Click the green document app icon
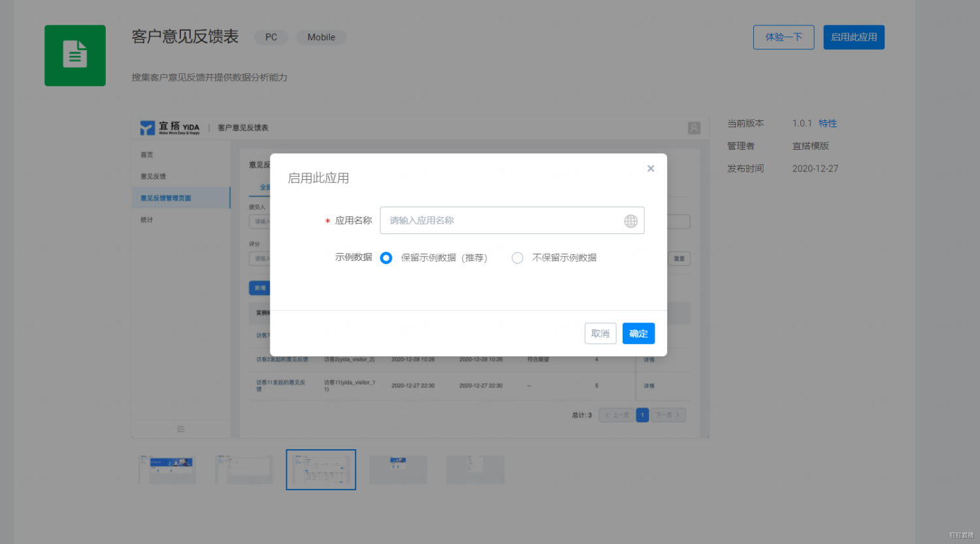 click(x=75, y=56)
